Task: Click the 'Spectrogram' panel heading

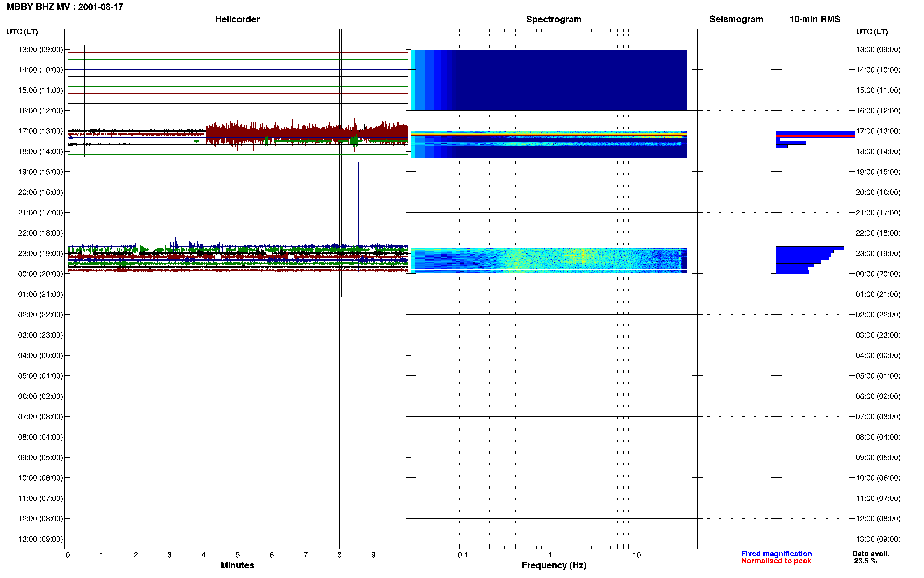Action: click(554, 19)
